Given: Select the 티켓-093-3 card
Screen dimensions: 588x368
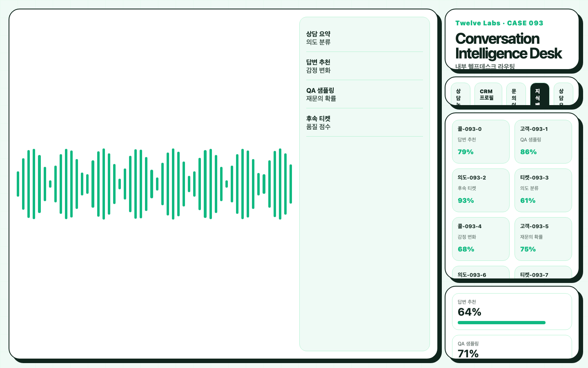Looking at the screenshot, I should [543, 190].
